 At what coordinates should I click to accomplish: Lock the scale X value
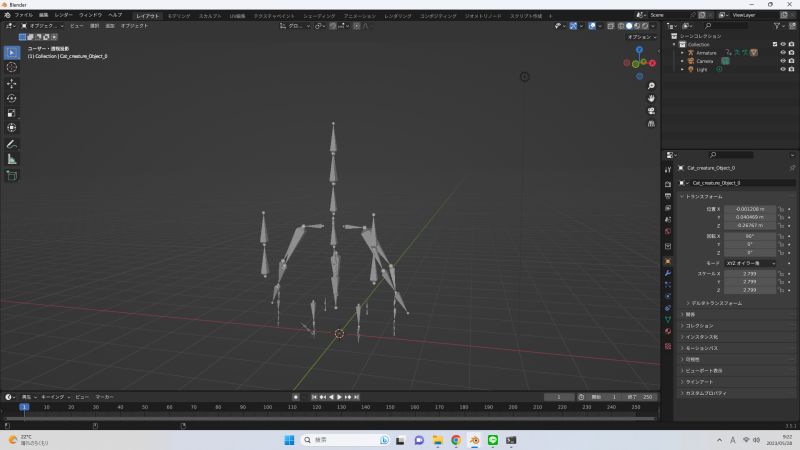click(x=781, y=274)
